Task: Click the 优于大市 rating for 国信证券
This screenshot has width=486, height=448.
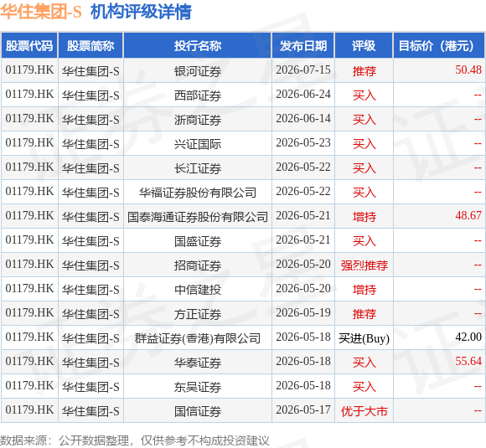Action: coord(364,411)
